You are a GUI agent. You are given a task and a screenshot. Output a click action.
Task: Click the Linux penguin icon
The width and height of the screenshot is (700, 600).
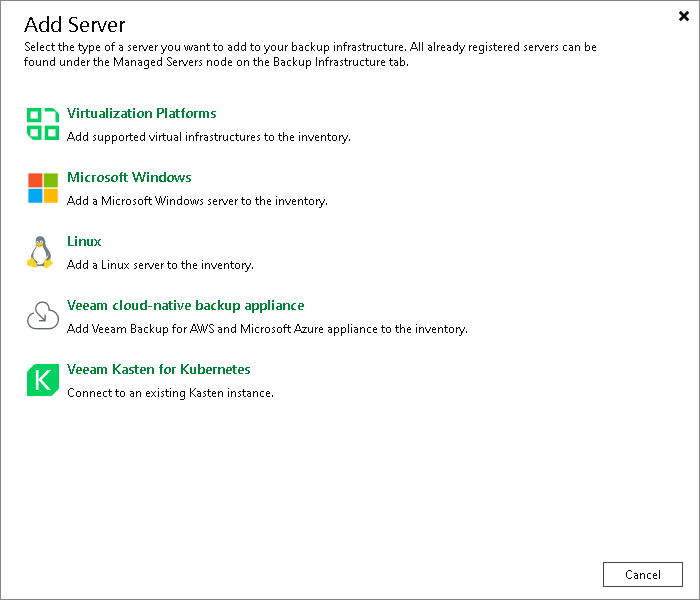pyautogui.click(x=40, y=252)
